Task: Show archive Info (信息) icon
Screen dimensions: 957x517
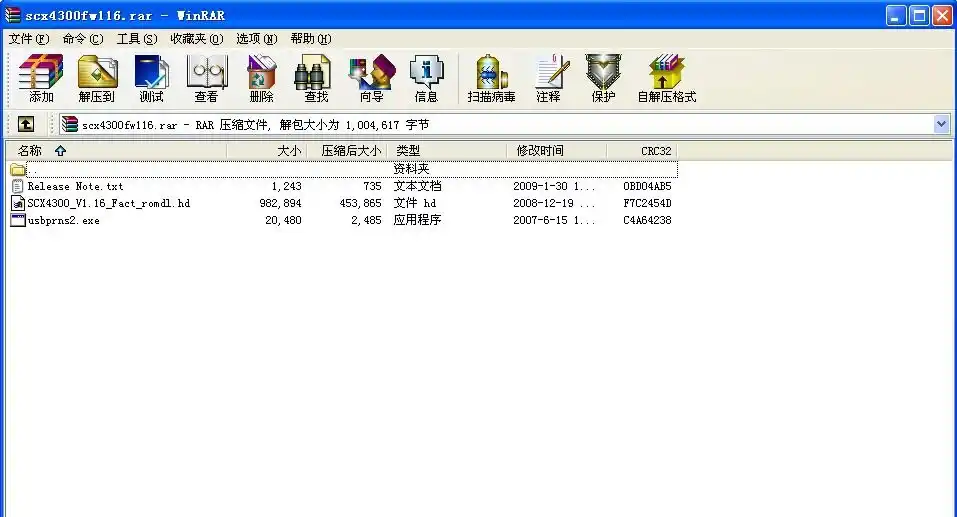Action: click(x=426, y=78)
